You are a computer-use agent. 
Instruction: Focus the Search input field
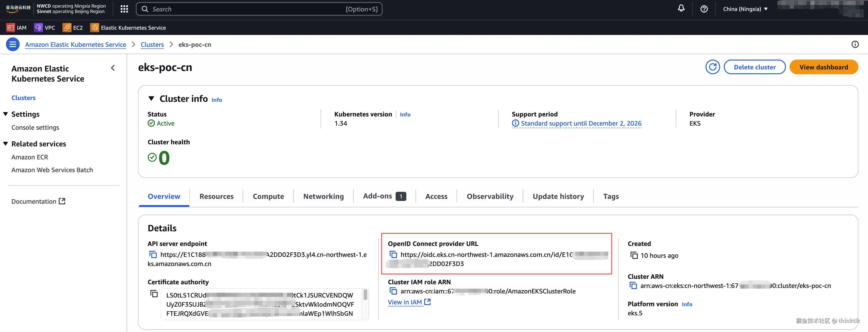click(x=259, y=9)
